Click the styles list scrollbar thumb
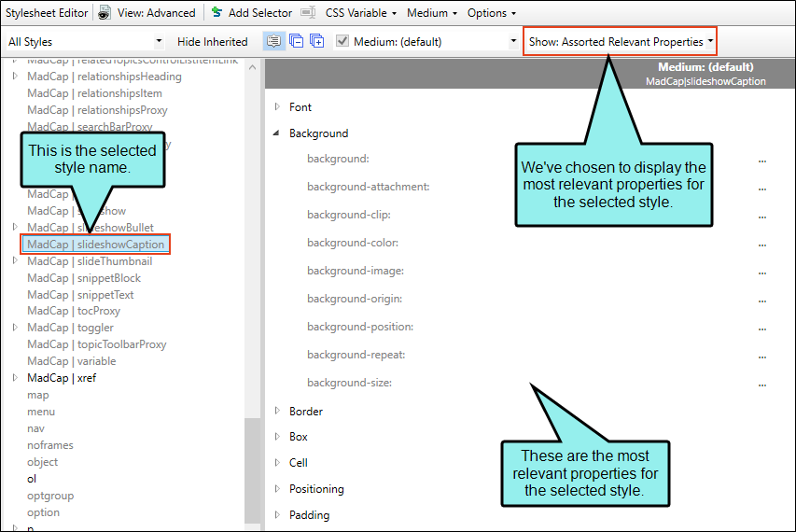Viewport: 796px width, 532px height. click(252, 470)
